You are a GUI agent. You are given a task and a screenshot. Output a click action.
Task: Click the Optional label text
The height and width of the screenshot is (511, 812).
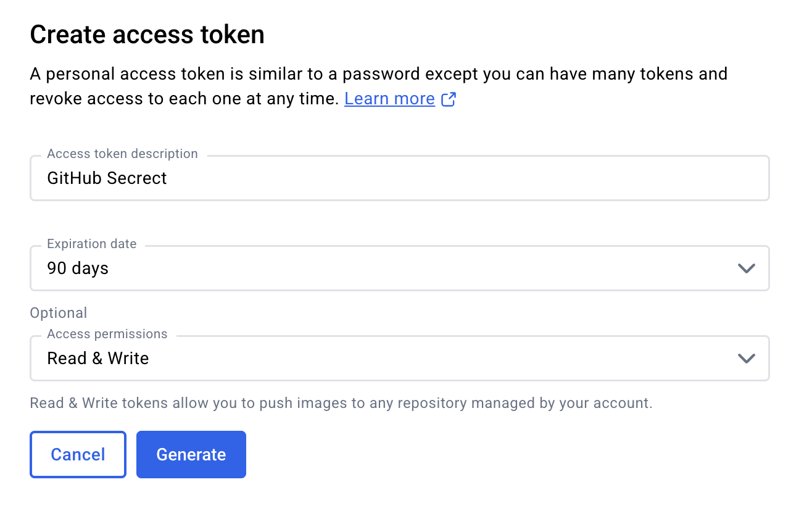tap(59, 313)
